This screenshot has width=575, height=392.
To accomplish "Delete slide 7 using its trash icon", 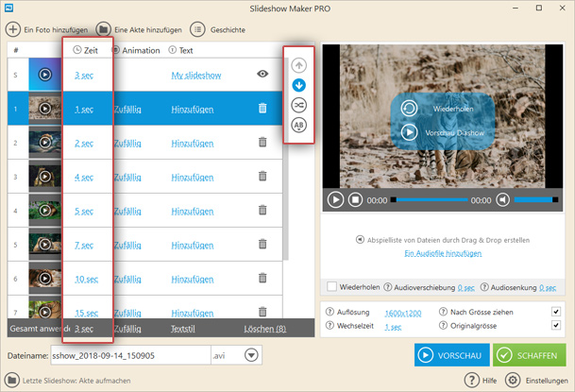I will point(262,312).
